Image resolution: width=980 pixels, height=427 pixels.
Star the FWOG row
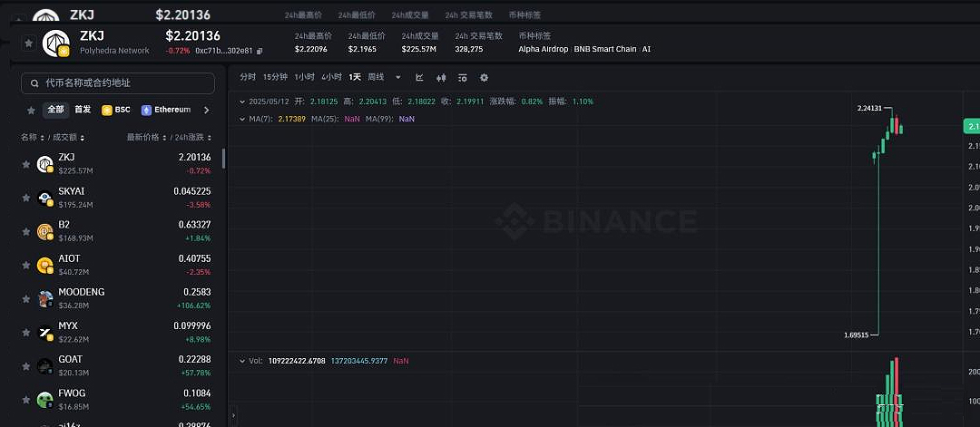(26, 400)
